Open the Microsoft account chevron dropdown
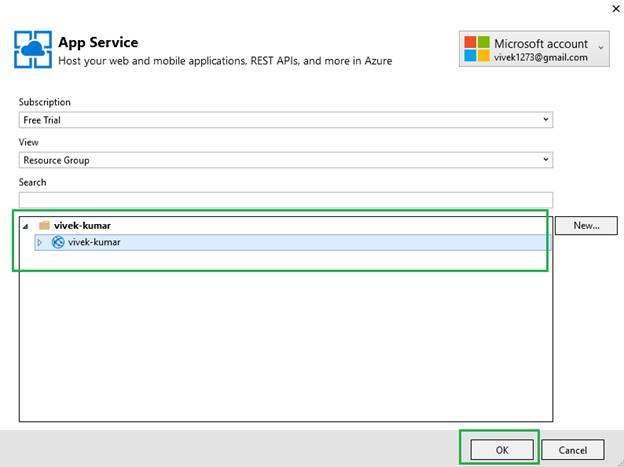 (x=601, y=46)
